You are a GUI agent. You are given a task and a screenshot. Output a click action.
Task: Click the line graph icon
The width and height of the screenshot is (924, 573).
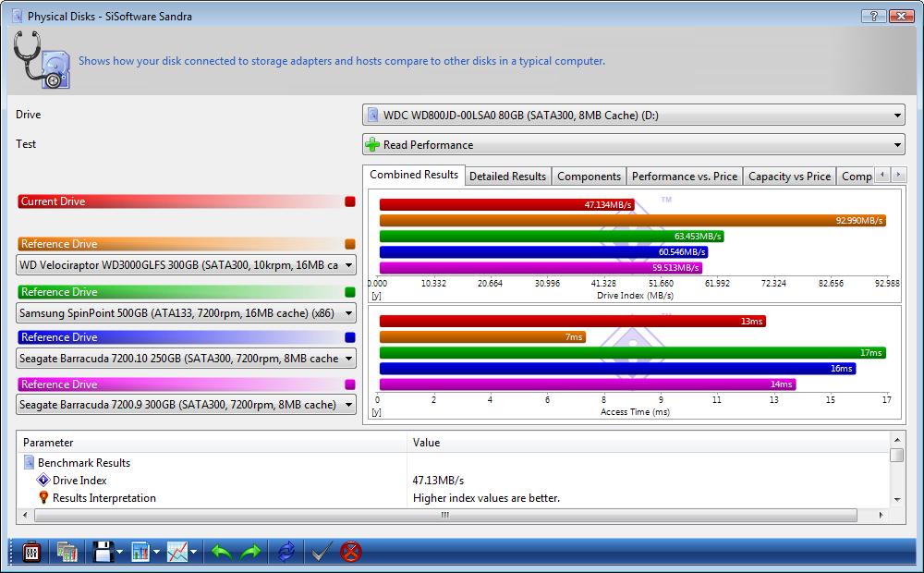click(x=176, y=552)
